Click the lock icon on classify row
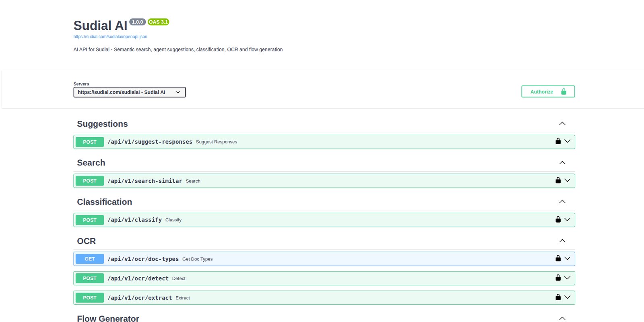 [558, 219]
